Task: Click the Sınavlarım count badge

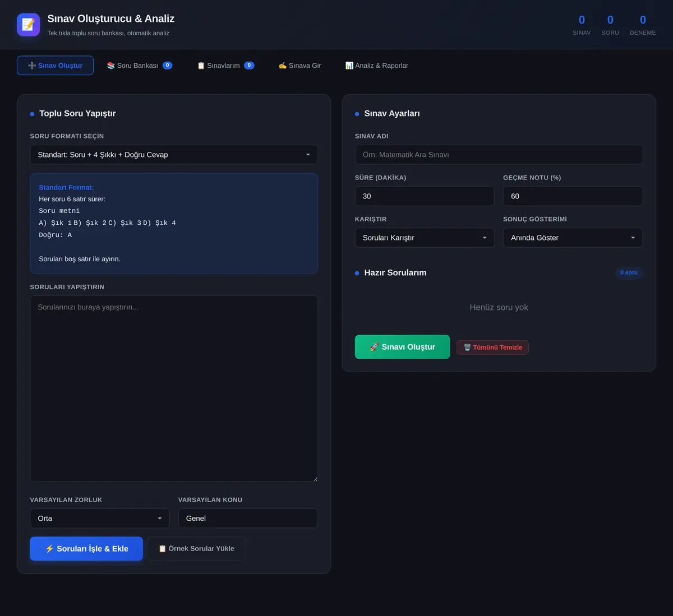Action: point(249,66)
